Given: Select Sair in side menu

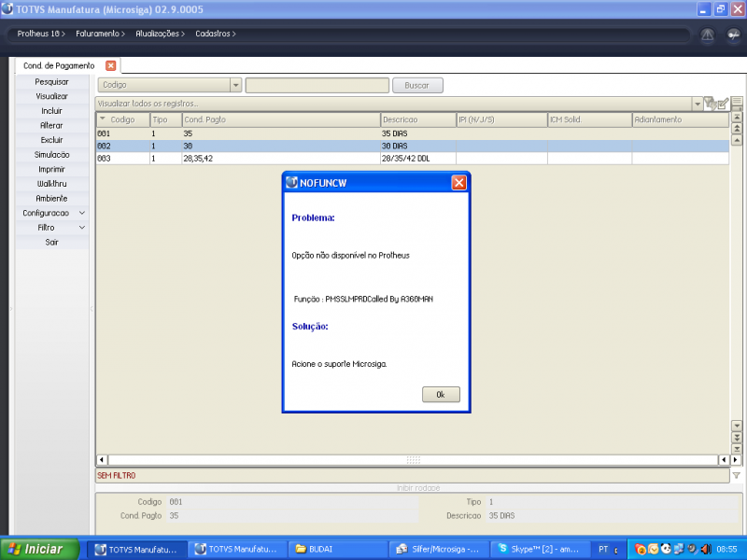Looking at the screenshot, I should pyautogui.click(x=52, y=243).
